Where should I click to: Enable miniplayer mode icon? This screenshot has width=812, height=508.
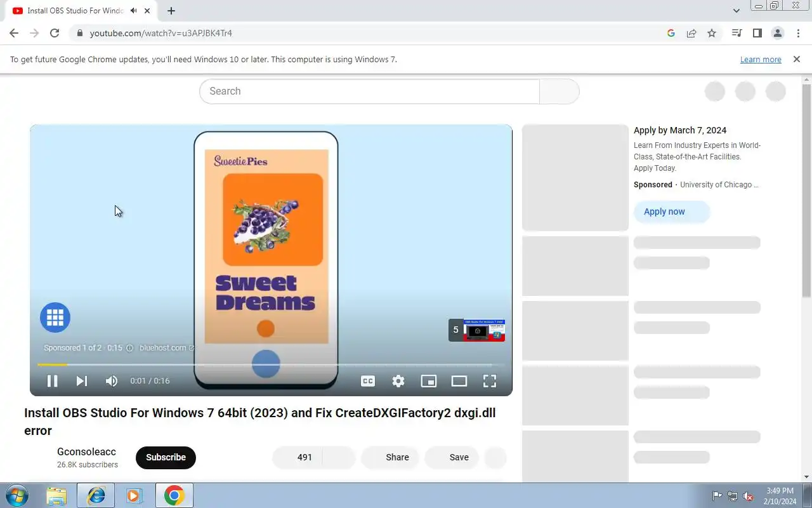tap(429, 381)
